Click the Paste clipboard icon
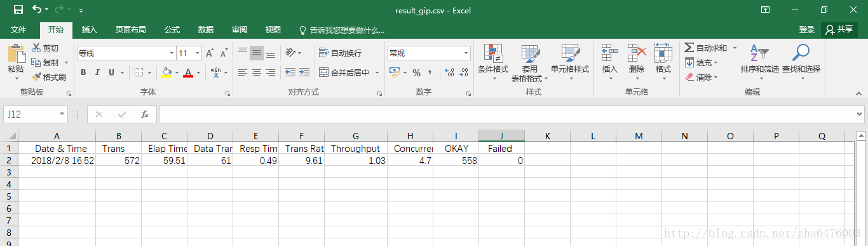This screenshot has height=246, width=868. tap(16, 53)
